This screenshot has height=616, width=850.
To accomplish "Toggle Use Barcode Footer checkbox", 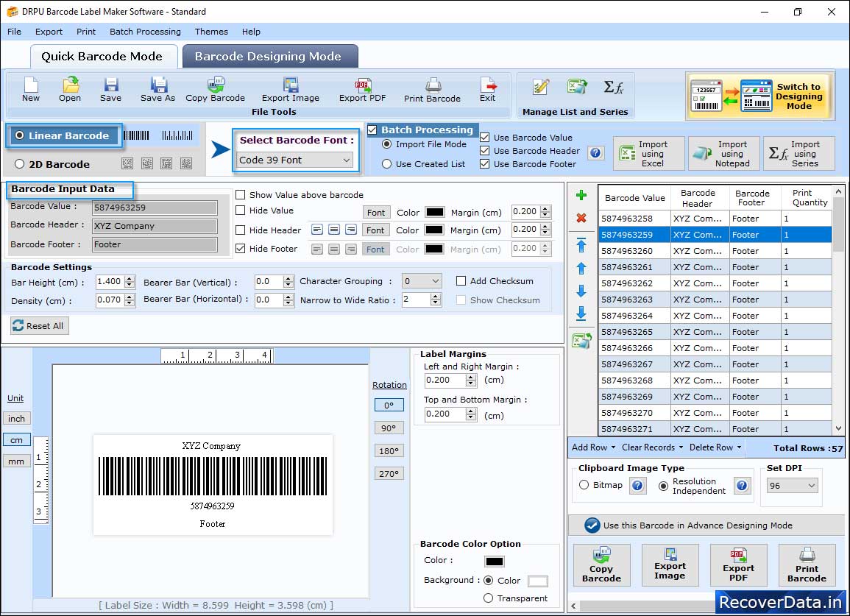I will coord(485,164).
